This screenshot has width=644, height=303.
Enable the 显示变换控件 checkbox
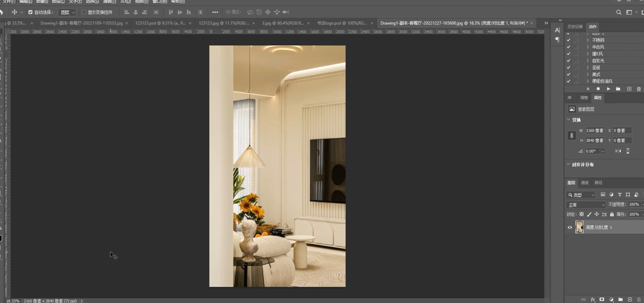tap(84, 12)
